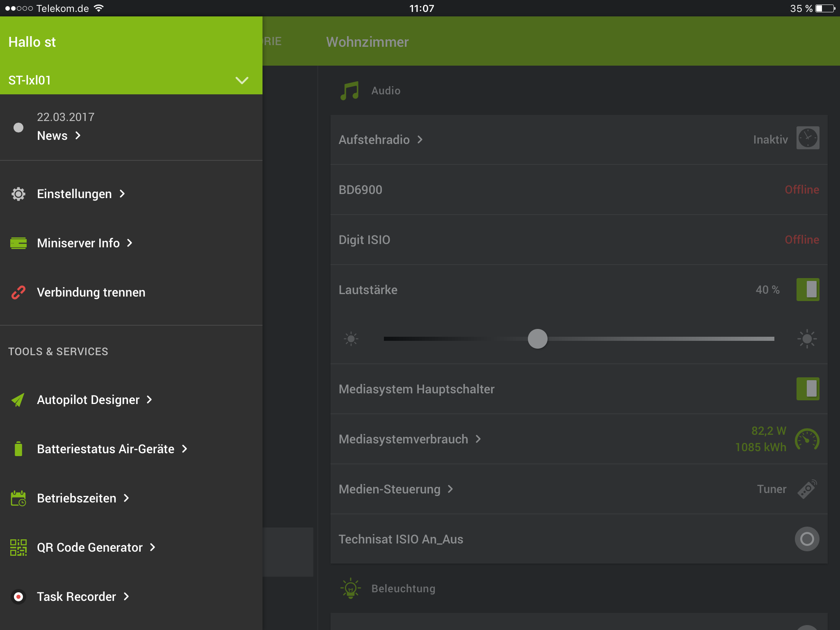Click the Aufstehradio clock icon
The height and width of the screenshot is (630, 840).
coord(808,138)
